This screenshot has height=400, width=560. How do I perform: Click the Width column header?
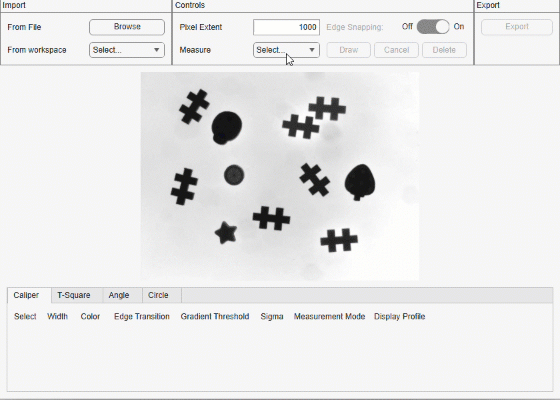coord(57,316)
